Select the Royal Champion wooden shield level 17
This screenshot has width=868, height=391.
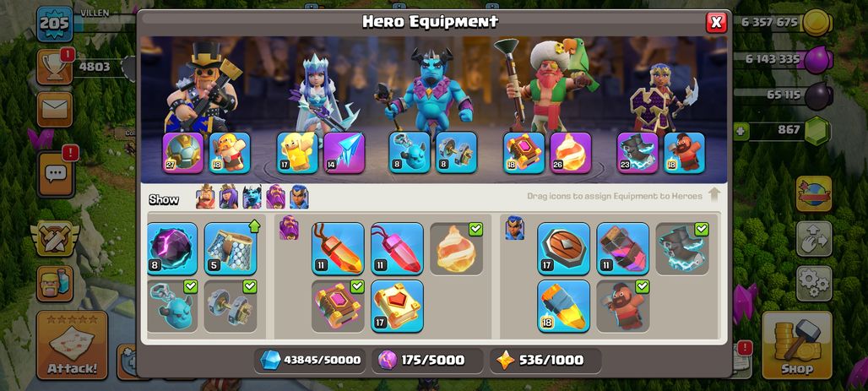coord(563,248)
